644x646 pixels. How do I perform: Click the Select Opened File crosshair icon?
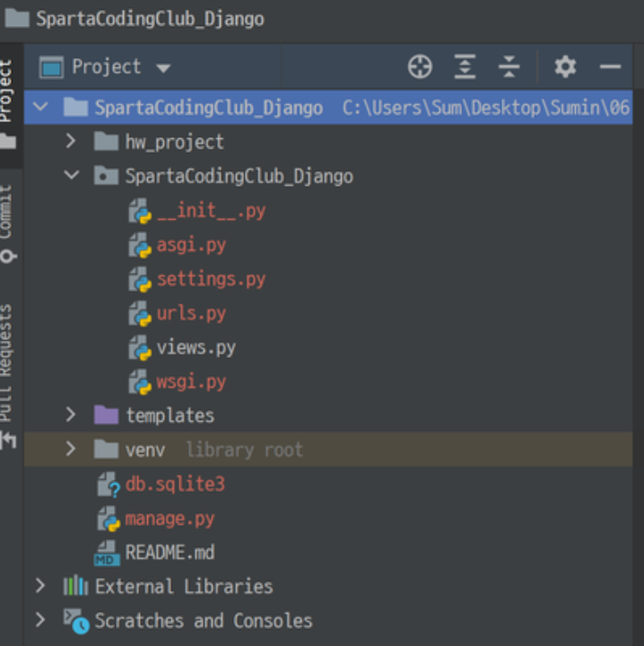point(420,66)
